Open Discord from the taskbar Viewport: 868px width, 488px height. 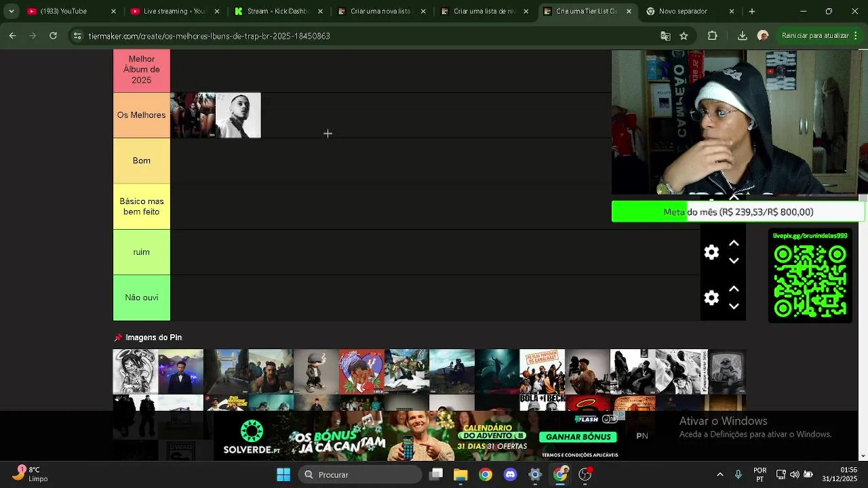(x=510, y=474)
